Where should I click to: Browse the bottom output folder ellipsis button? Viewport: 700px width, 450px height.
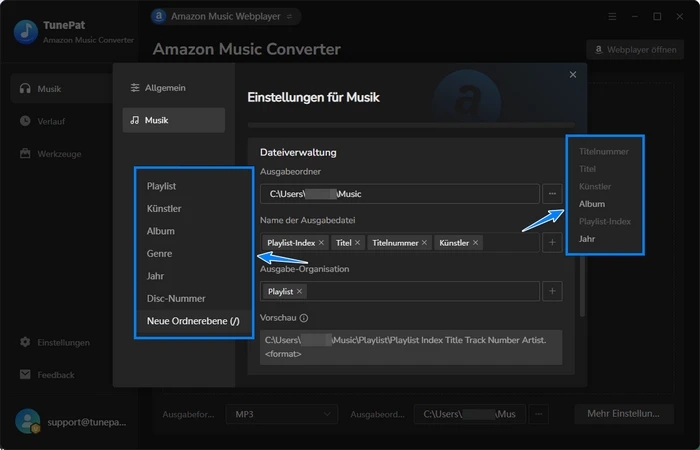click(x=539, y=414)
